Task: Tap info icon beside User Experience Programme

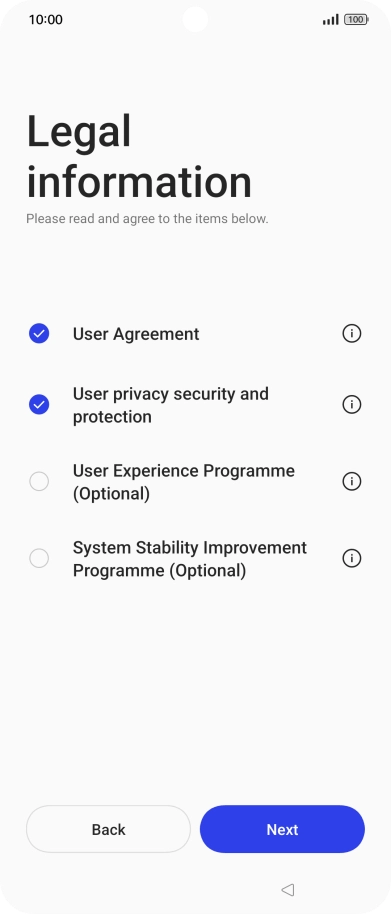Action: click(351, 481)
